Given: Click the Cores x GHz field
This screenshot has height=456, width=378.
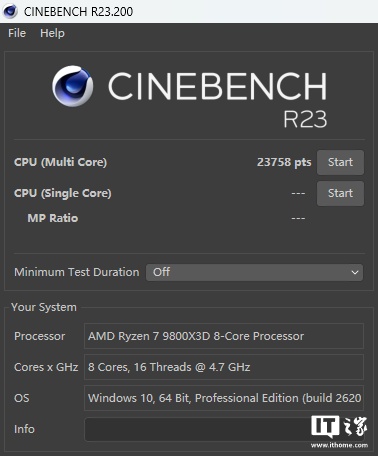Looking at the screenshot, I should 224,367.
